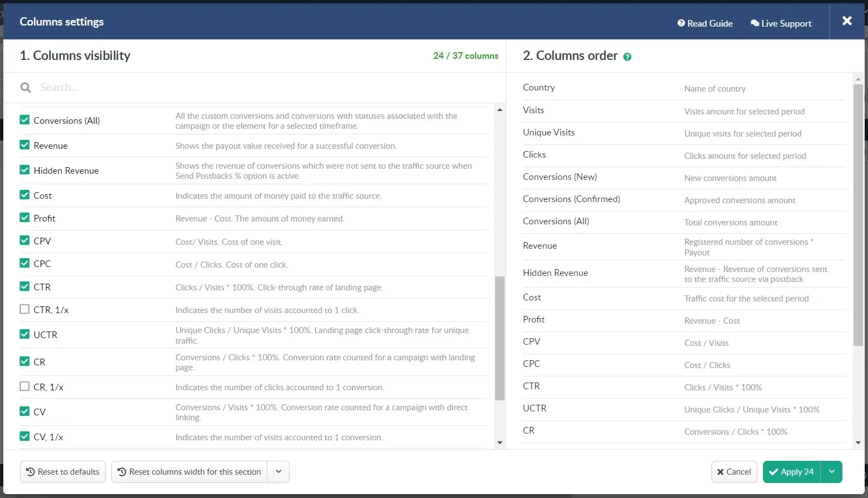This screenshot has width=868, height=498.
Task: Click the magnifier search icon
Action: tap(26, 88)
